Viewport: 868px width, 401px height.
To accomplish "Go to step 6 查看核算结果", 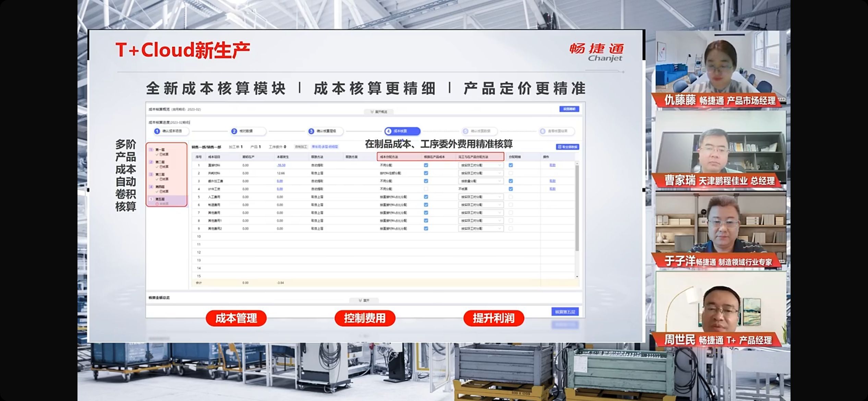I will [556, 131].
